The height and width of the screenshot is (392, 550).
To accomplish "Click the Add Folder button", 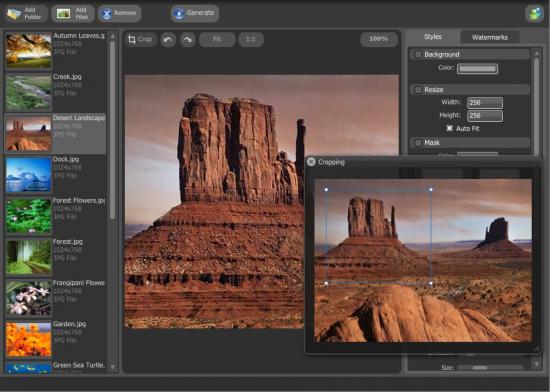I will [x=26, y=13].
